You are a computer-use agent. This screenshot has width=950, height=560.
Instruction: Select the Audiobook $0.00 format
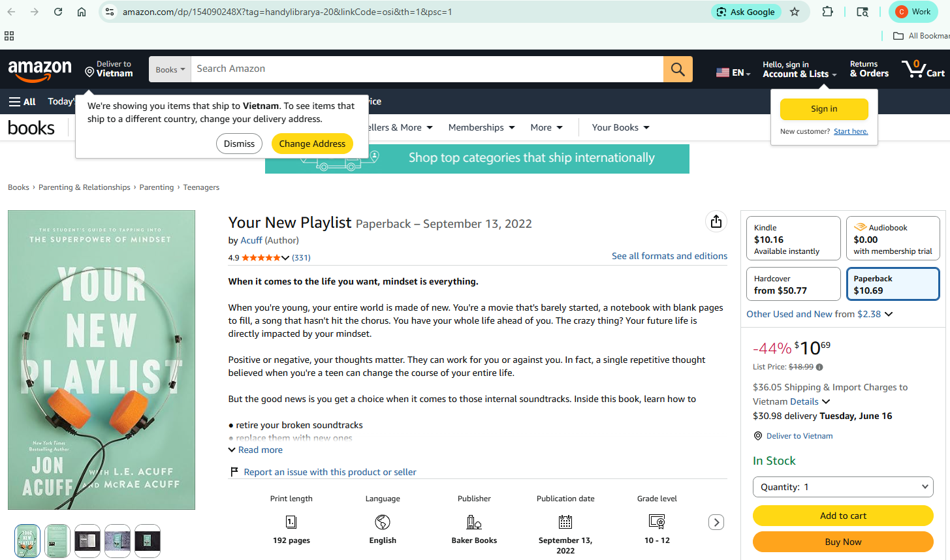click(893, 239)
